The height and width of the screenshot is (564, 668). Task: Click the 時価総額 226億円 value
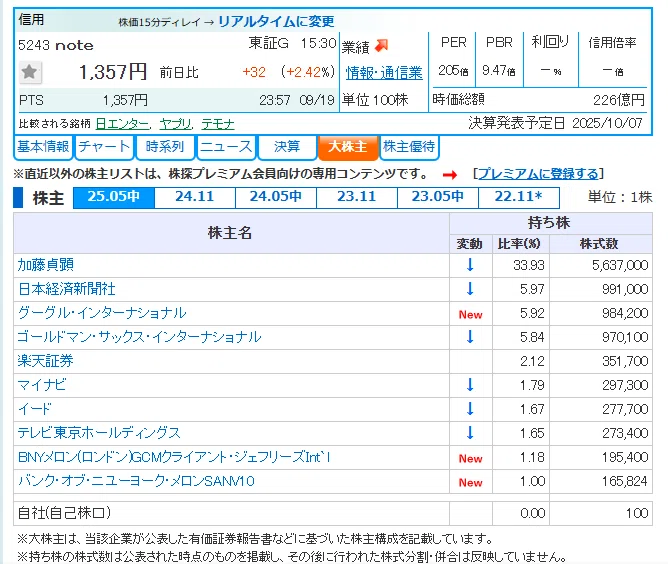tap(619, 100)
